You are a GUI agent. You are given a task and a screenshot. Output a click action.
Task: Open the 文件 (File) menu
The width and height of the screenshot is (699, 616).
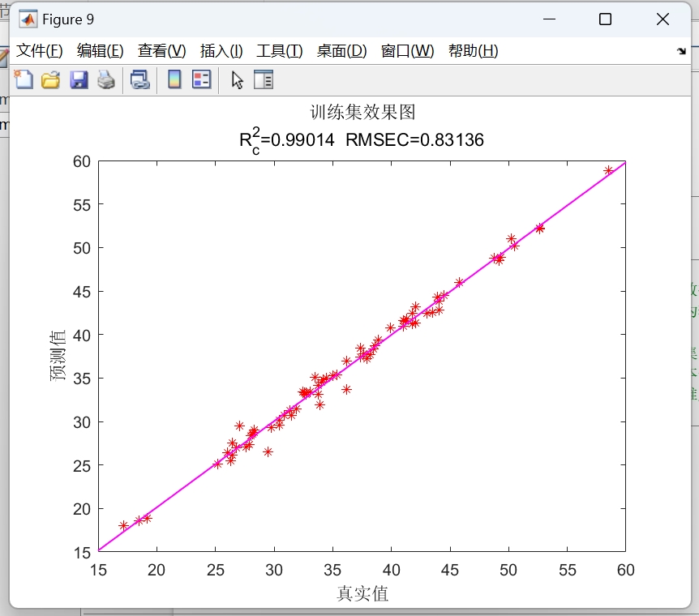[39, 50]
